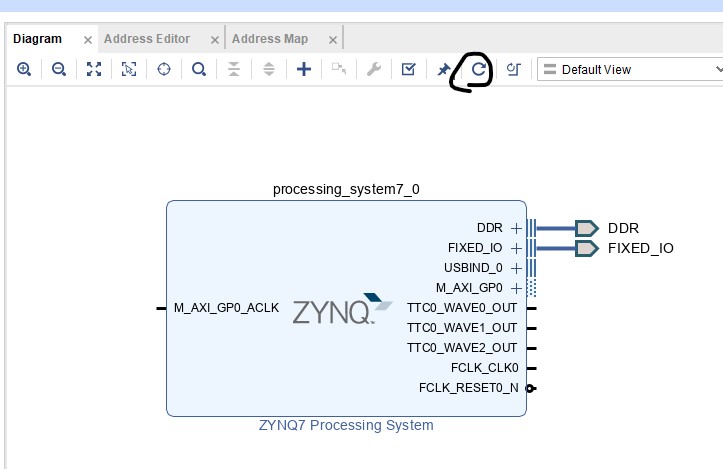Click the Add IP plus icon
Screen dimensions: 723x469
[x=305, y=70]
